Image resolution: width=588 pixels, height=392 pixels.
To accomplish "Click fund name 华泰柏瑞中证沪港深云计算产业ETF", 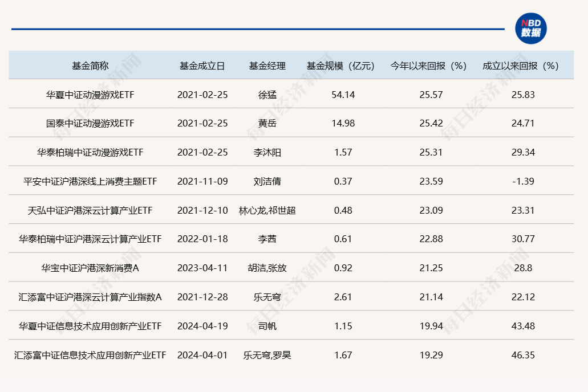I will point(90,239).
